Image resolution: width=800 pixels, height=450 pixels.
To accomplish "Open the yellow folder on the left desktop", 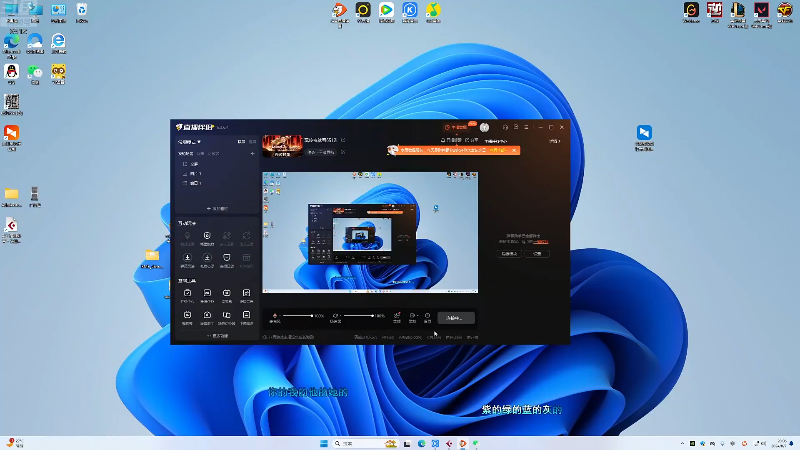I will 11,196.
